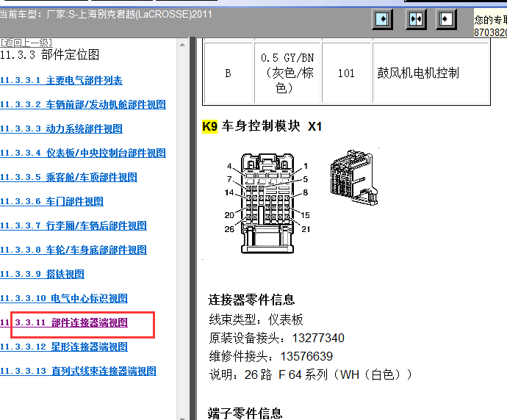Click the highlighted K9 label
507x420 pixels.
tap(209, 126)
